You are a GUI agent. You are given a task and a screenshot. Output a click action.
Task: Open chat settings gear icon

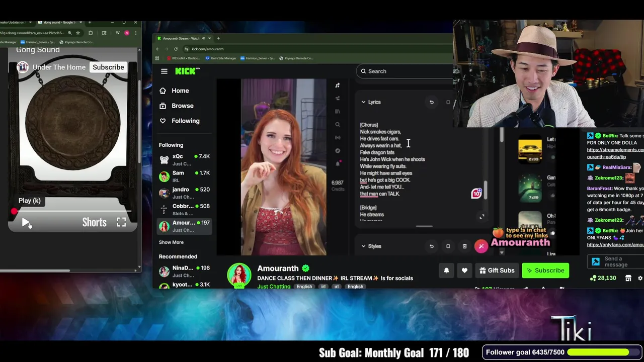[x=640, y=278]
